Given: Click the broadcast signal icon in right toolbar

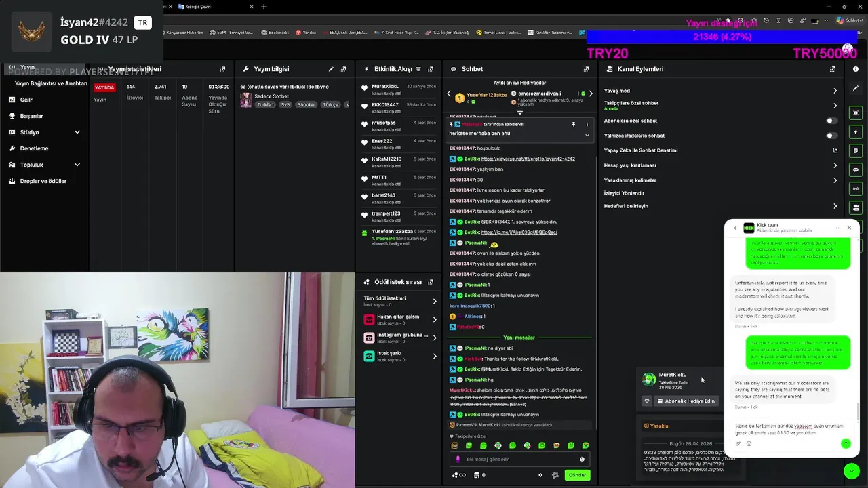Looking at the screenshot, I should point(856,188).
